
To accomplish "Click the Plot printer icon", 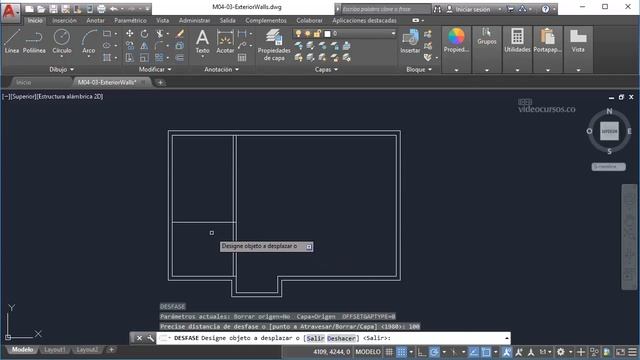I will [101, 9].
